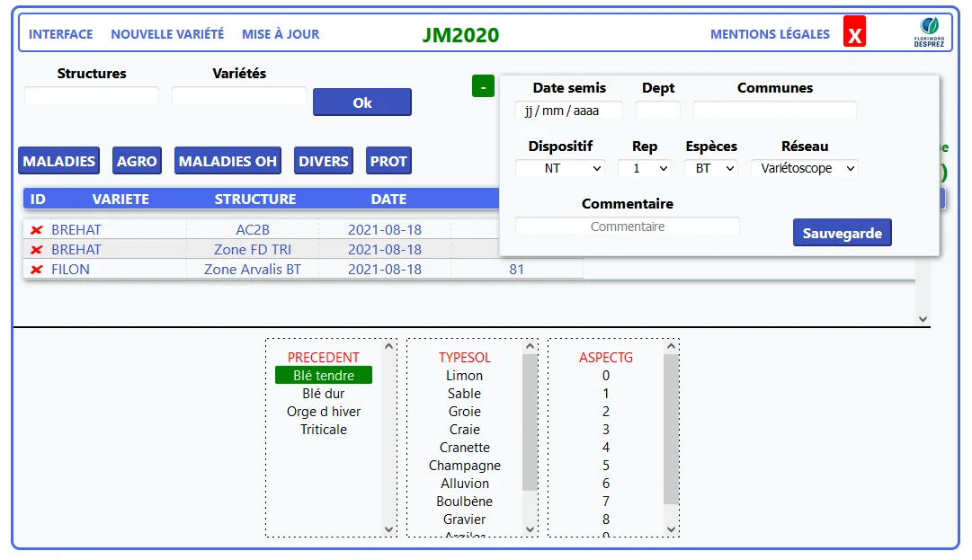Delete the BREHAT AC2B row with red cross
This screenshot has width=972, height=560.
click(x=37, y=230)
